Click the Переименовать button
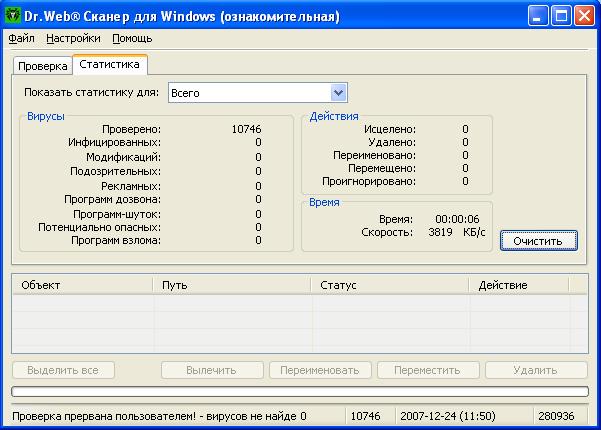Viewport: 601px width, 430px height. coord(320,370)
